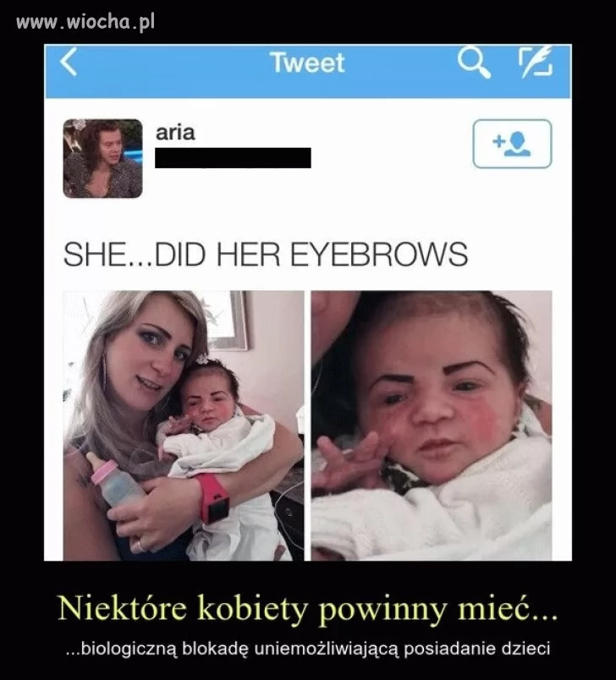The image size is (616, 680).
Task: Open aria's profile avatar picture
Action: coord(103,158)
